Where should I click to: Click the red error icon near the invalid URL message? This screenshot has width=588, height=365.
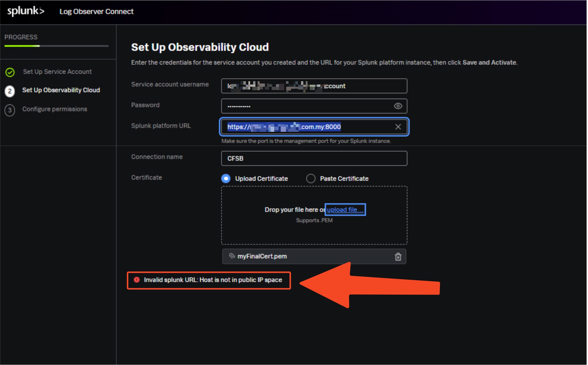click(137, 280)
